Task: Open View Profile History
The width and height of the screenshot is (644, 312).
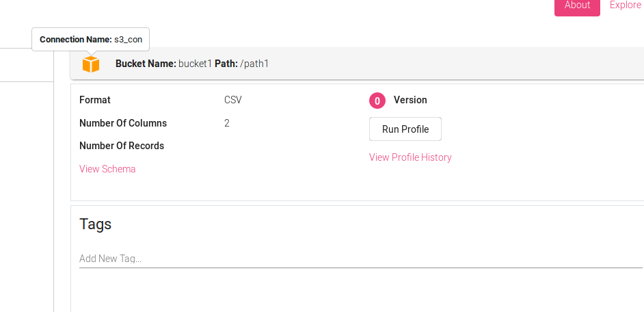Action: click(410, 157)
